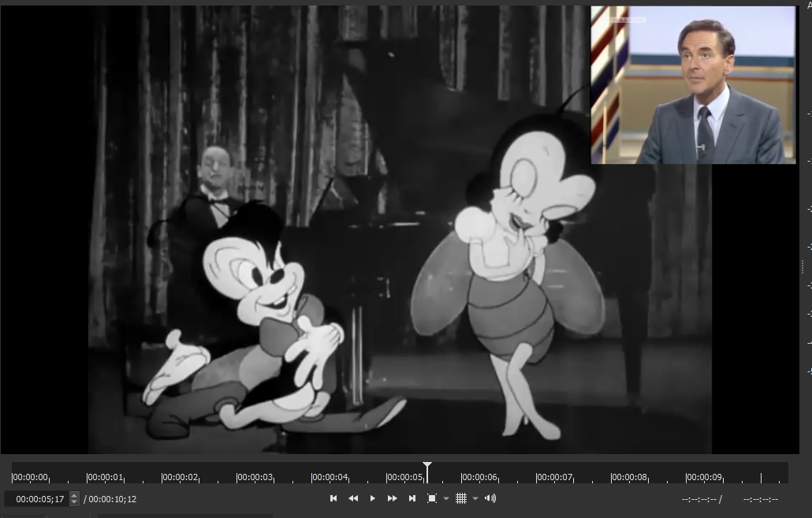Toggle the grid overlay icon
812x518 pixels.
461,498
